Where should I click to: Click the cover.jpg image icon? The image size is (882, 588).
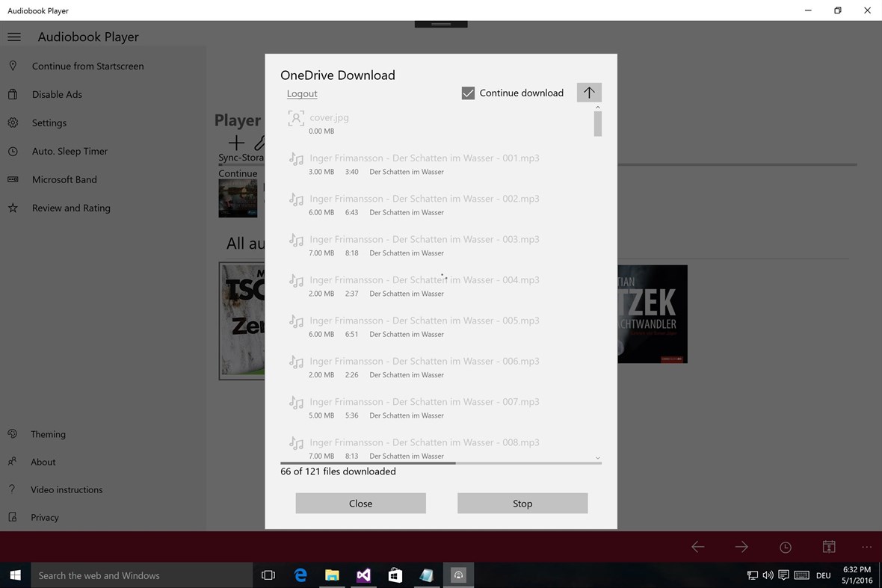[x=296, y=117]
